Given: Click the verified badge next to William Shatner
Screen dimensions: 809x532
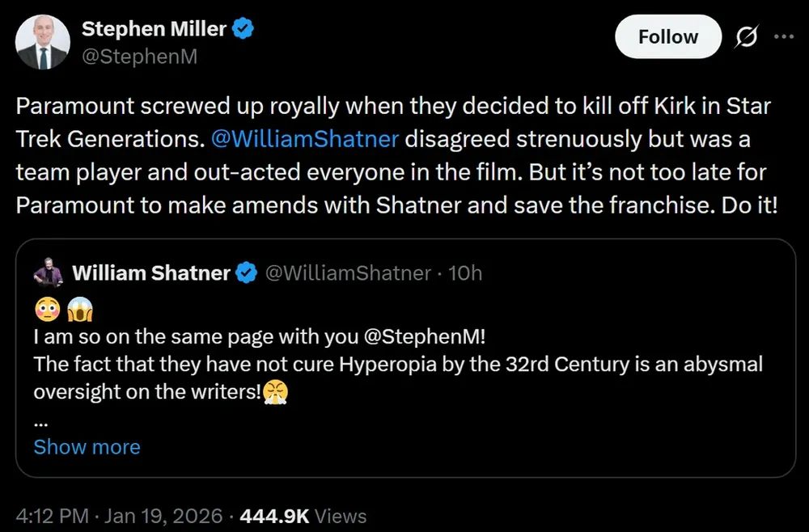Looking at the screenshot, I should (246, 273).
